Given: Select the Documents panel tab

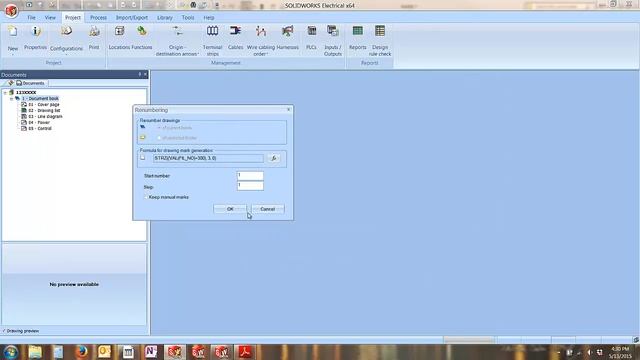Looking at the screenshot, I should pos(31,83).
